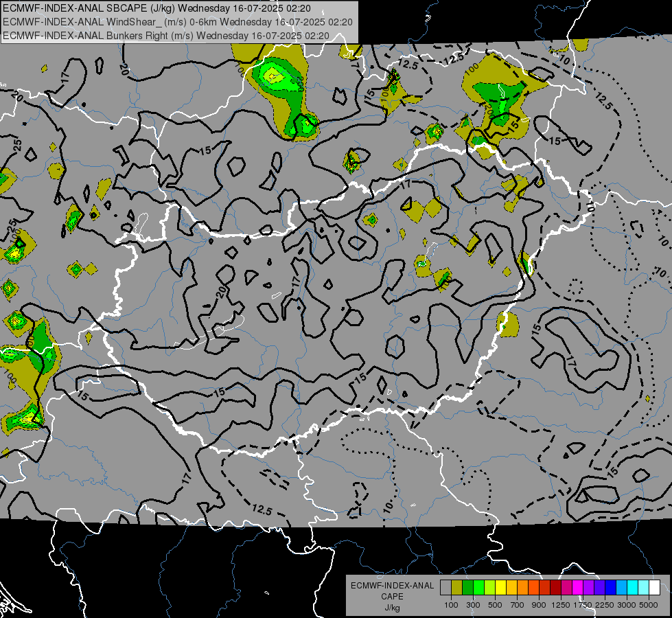Click the bright magenta swatch before 1750
This screenshot has height=618, width=672.
578,587
